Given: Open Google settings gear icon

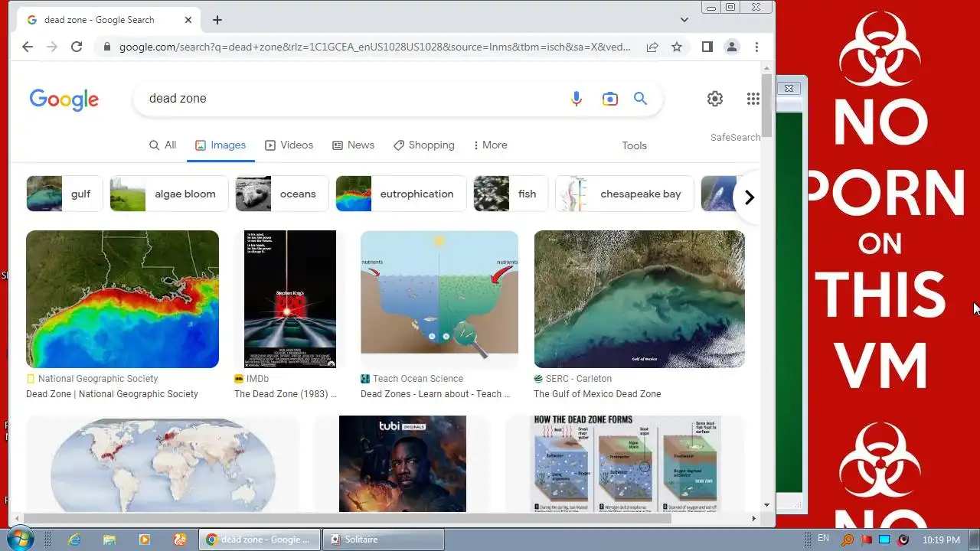Looking at the screenshot, I should pos(715,98).
